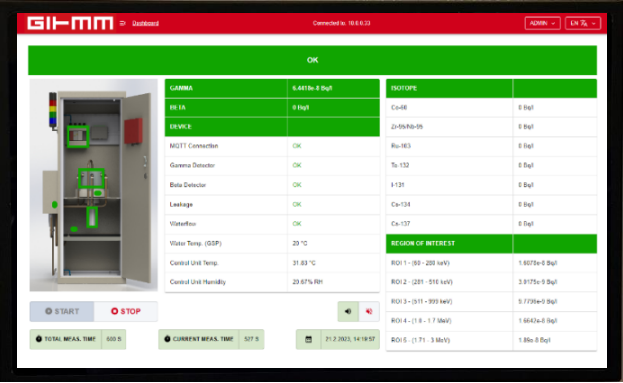Enable sound with the speaker icon
623x383 pixels.
[348, 311]
